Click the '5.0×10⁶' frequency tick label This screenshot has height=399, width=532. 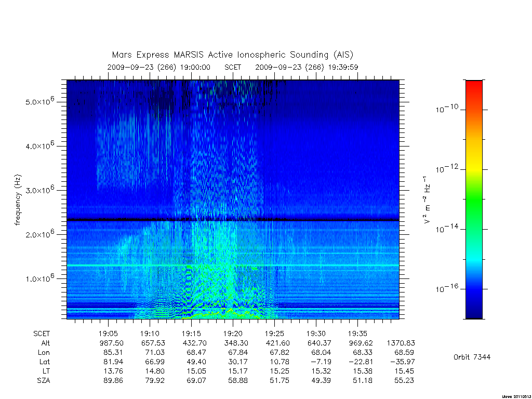tap(39, 101)
